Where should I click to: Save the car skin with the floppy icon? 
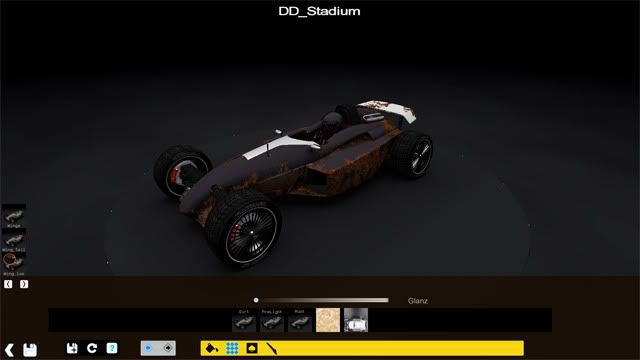[30, 350]
